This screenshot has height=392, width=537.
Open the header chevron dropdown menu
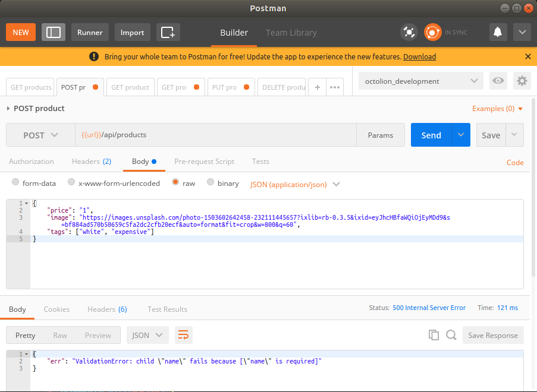click(522, 33)
